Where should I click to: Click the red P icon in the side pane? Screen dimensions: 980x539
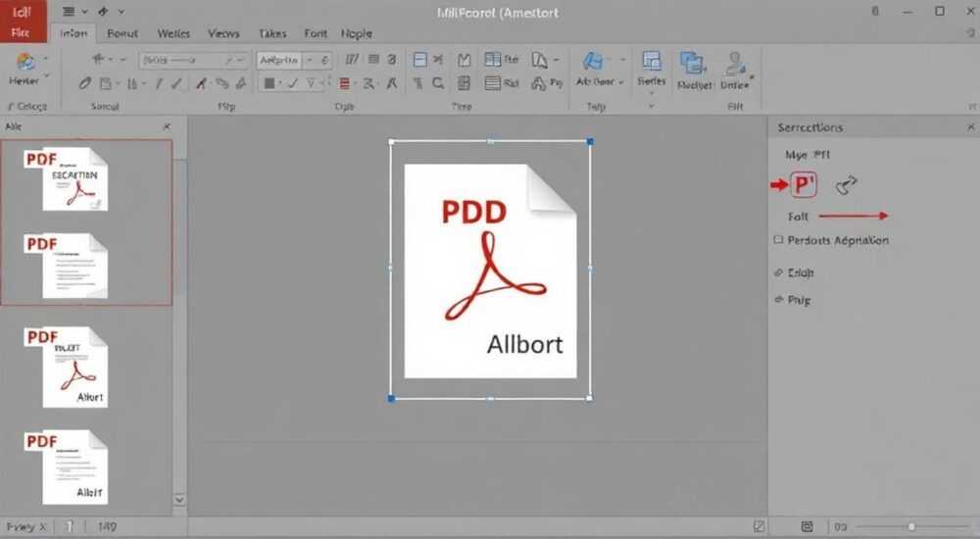coord(804,184)
